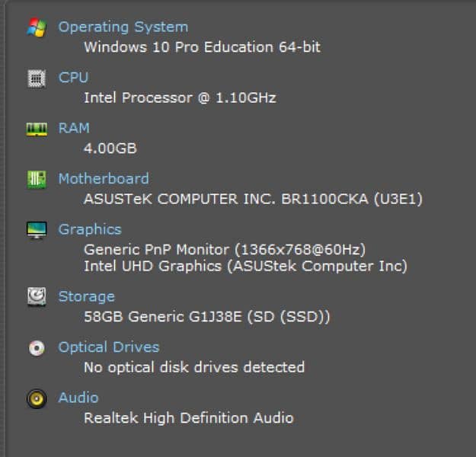Click the Windows logo Operating System icon
The width and height of the screenshot is (476, 457).
pos(36,27)
